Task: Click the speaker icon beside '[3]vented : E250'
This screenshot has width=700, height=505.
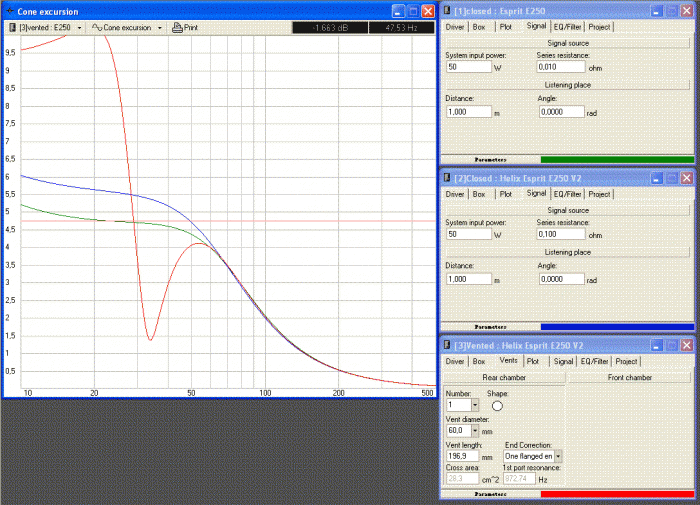Action: 11,27
